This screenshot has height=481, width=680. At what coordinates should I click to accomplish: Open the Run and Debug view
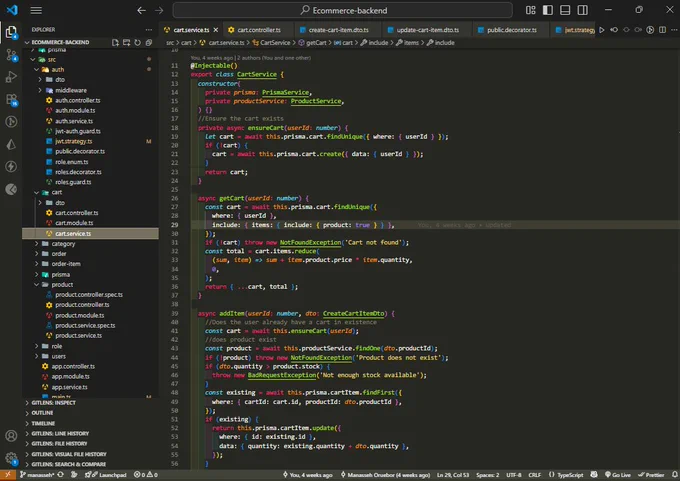click(11, 77)
